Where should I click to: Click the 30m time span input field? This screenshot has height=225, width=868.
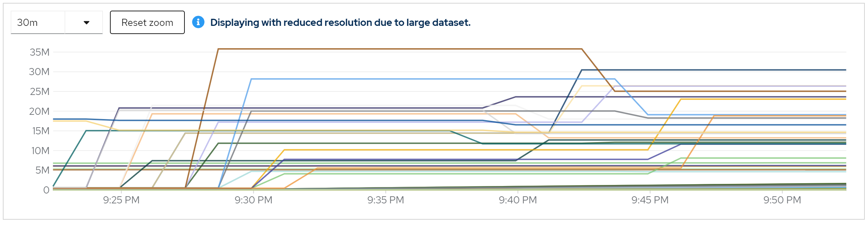click(x=38, y=23)
